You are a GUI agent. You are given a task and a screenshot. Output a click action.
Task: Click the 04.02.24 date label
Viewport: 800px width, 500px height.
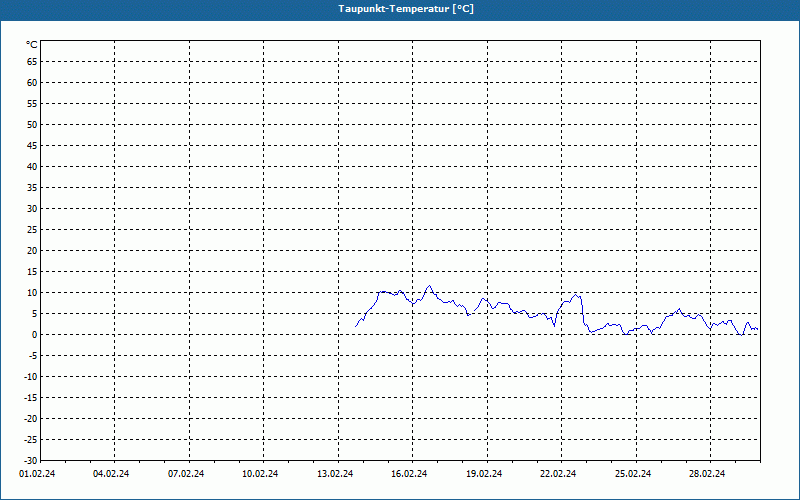point(111,474)
